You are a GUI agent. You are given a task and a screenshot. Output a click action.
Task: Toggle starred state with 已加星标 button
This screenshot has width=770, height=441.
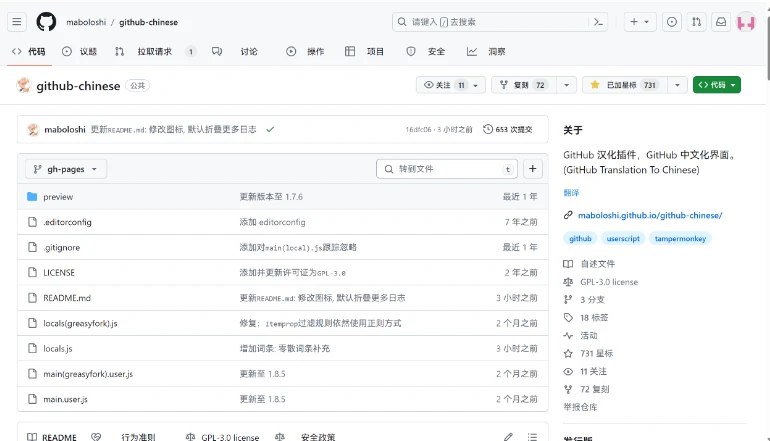pos(626,85)
